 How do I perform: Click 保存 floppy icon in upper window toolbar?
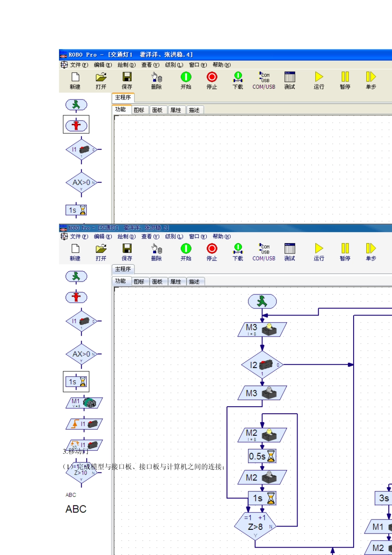tap(127, 81)
